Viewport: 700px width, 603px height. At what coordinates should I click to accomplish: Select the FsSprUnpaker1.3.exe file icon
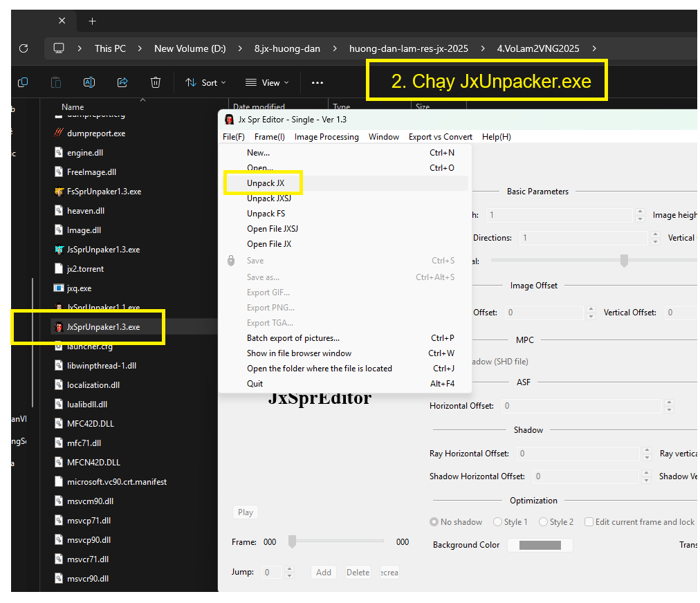[x=59, y=191]
